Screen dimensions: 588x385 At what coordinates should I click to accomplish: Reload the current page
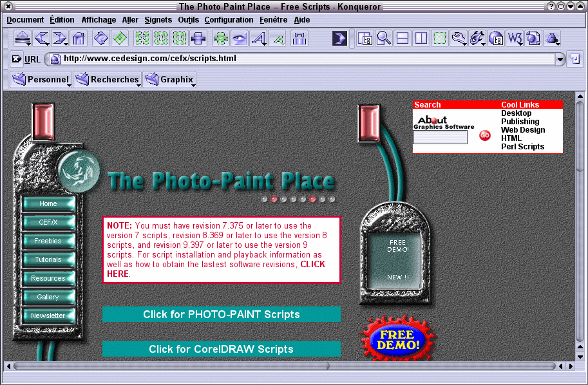click(101, 38)
